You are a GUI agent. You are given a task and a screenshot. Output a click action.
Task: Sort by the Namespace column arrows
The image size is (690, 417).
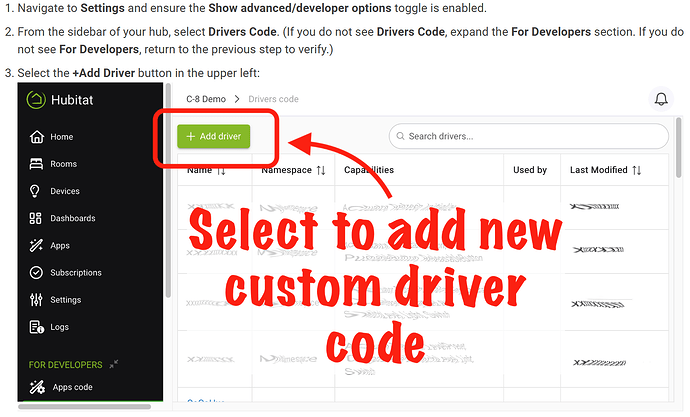321,170
